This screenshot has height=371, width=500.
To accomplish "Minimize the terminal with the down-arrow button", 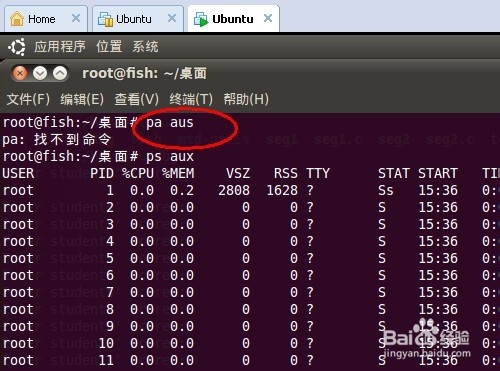I will click(40, 73).
